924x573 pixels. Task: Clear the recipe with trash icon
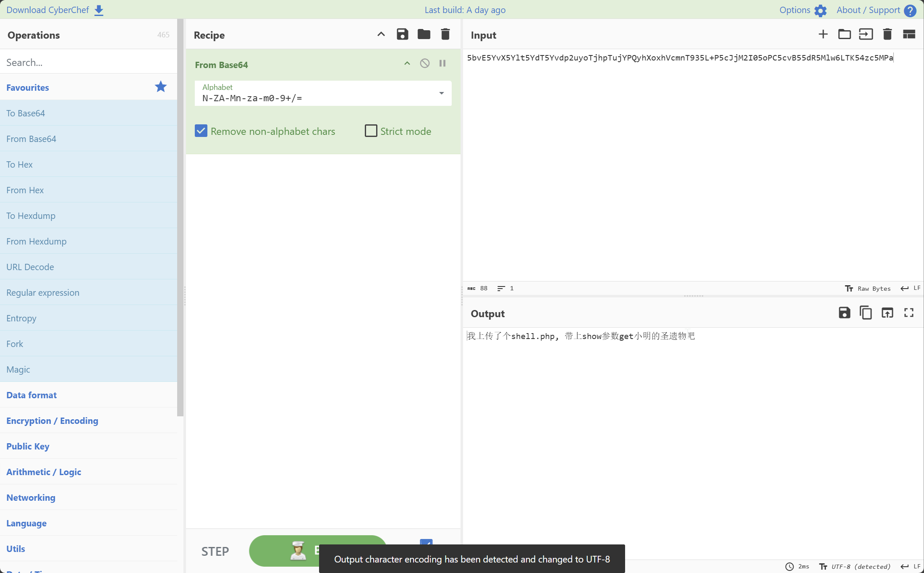coord(445,34)
